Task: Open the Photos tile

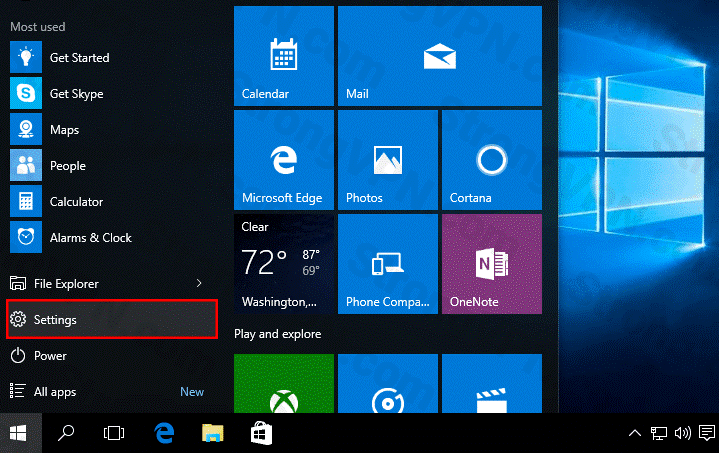Action: coord(388,160)
